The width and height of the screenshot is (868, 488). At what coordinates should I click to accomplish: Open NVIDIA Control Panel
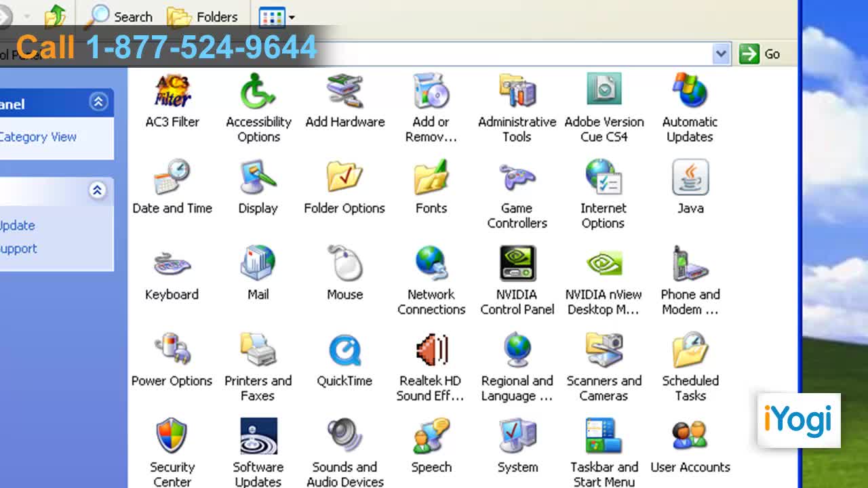click(x=517, y=281)
